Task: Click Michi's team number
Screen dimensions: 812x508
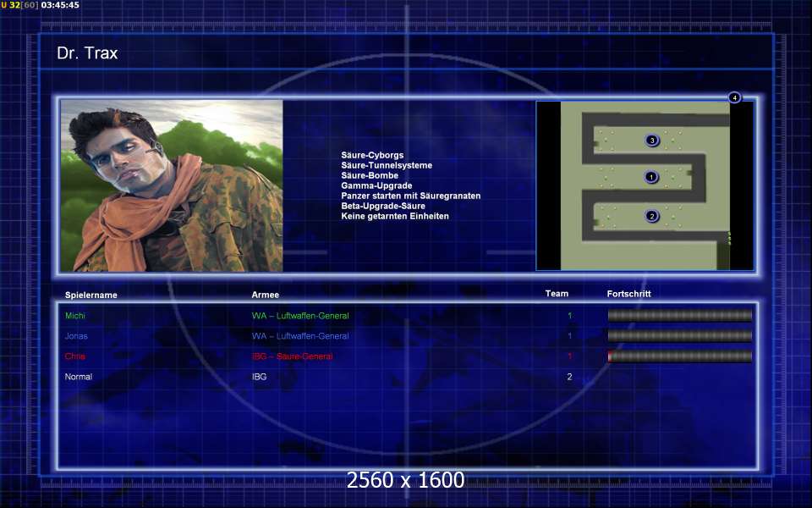Action: tap(569, 315)
